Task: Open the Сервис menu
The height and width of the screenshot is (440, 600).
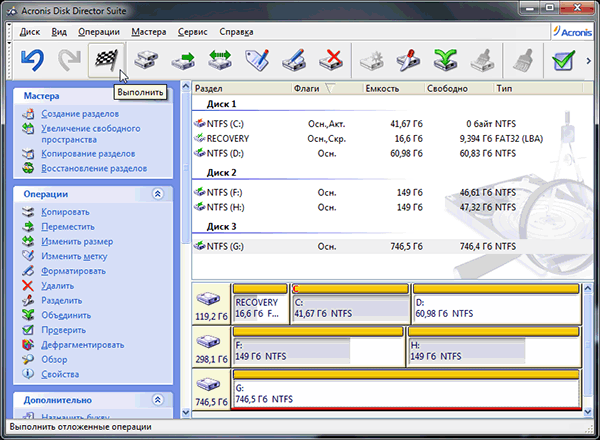Action: (x=192, y=32)
